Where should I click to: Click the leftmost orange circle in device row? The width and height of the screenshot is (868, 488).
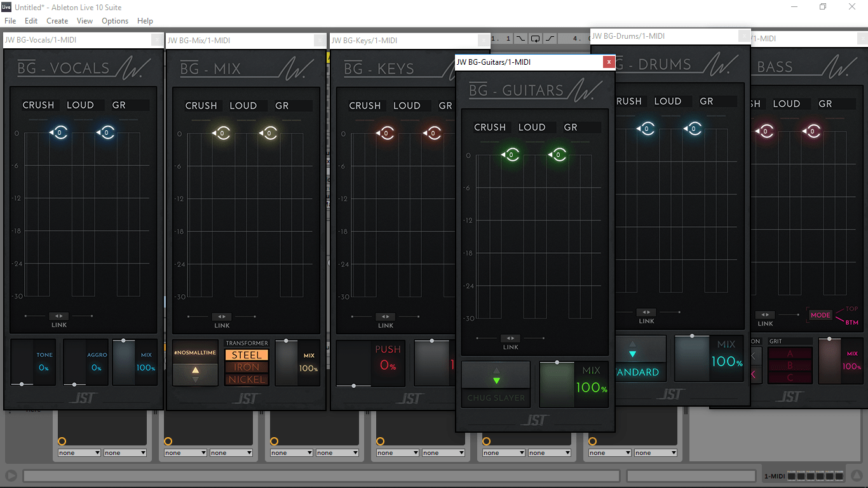62,441
